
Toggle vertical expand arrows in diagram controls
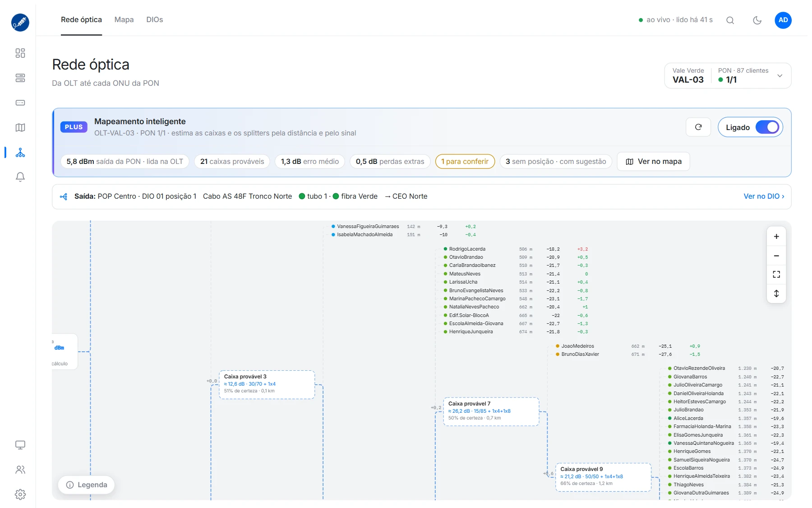click(776, 294)
